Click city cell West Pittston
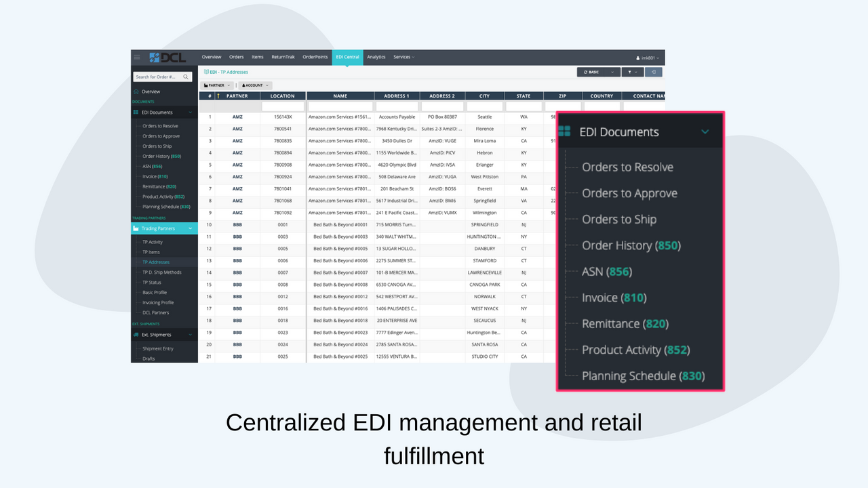868x488 pixels. click(x=484, y=177)
